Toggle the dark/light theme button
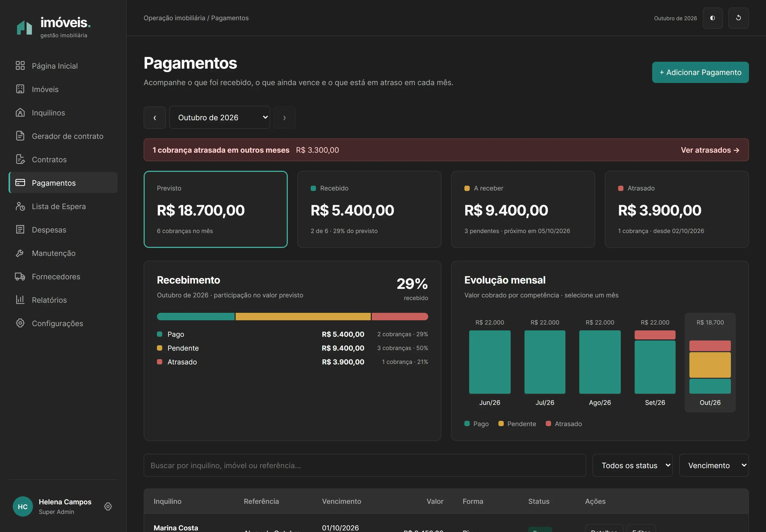766x532 pixels. pyautogui.click(x=713, y=18)
